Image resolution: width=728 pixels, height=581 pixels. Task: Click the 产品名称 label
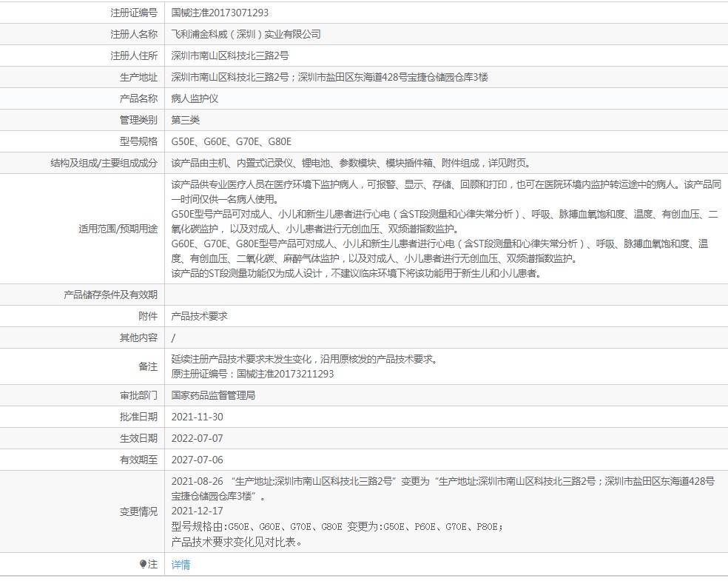(x=138, y=98)
